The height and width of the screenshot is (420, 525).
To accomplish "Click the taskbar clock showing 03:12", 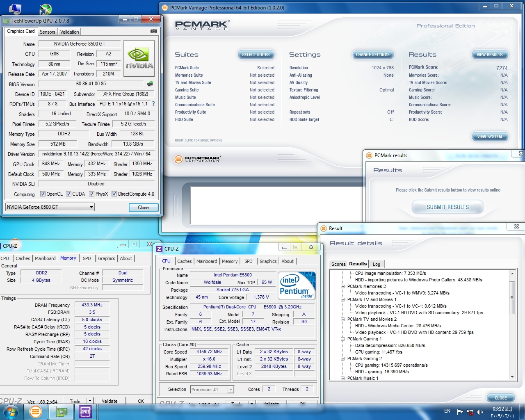I will click(x=502, y=412).
